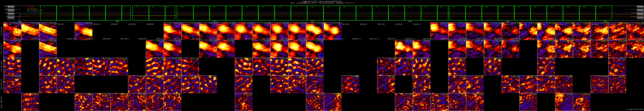Click the blue 0.1-17 MeV legend label
The image size is (644, 111).
pyautogui.click(x=35, y=11)
